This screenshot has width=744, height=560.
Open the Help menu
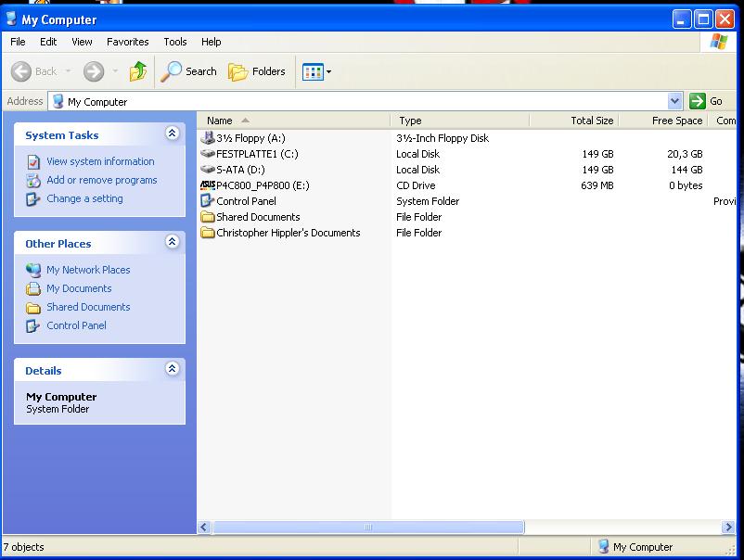point(211,42)
